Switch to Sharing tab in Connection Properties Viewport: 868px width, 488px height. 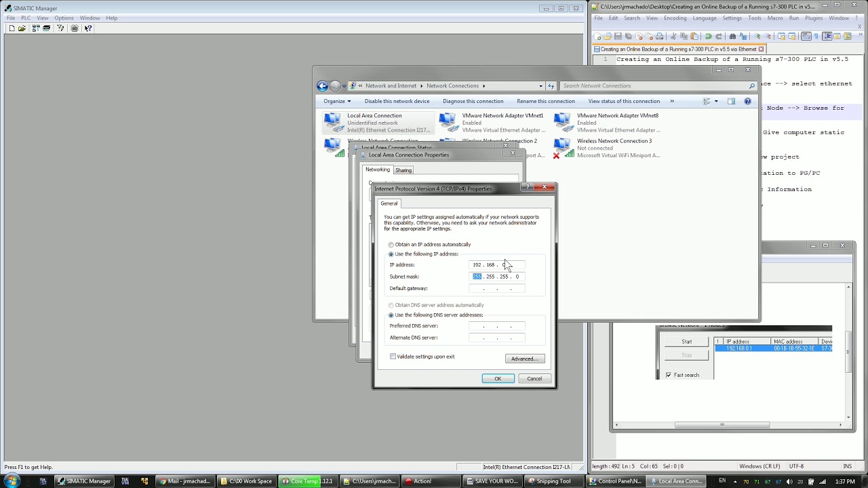coord(403,170)
